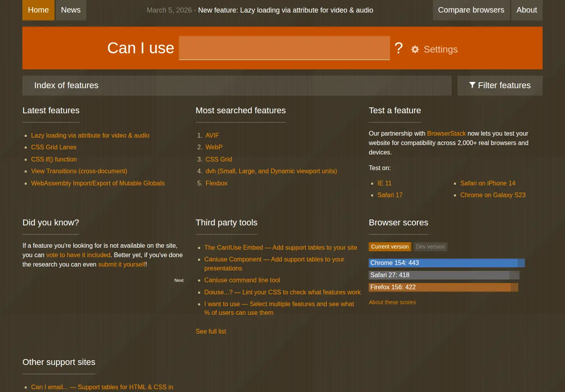Open Filter features panel
Screen dimensions: 565x392
(x=500, y=85)
